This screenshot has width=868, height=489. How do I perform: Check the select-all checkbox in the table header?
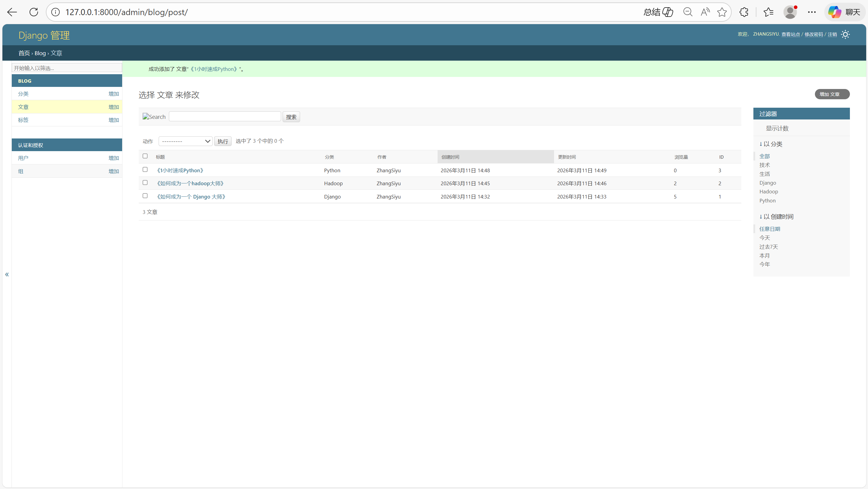coord(145,156)
